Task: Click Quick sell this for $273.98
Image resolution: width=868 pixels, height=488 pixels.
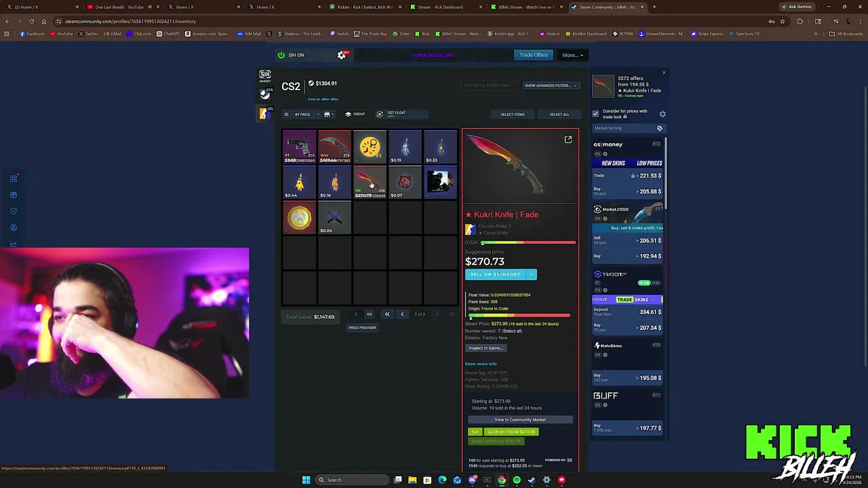Action: tap(511, 432)
